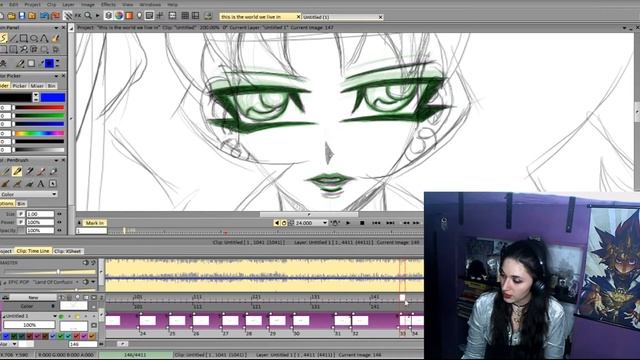The image size is (640, 360).
Task: Open the Color drawing mode dropdown
Action: point(28,194)
